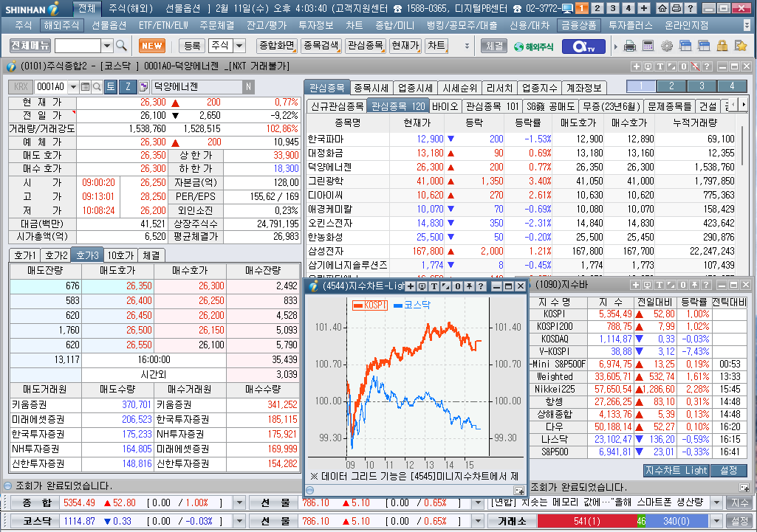The height and width of the screenshot is (532, 757).
Task: Toggle the N button next to 덕양에너젠
Action: pyautogui.click(x=248, y=87)
